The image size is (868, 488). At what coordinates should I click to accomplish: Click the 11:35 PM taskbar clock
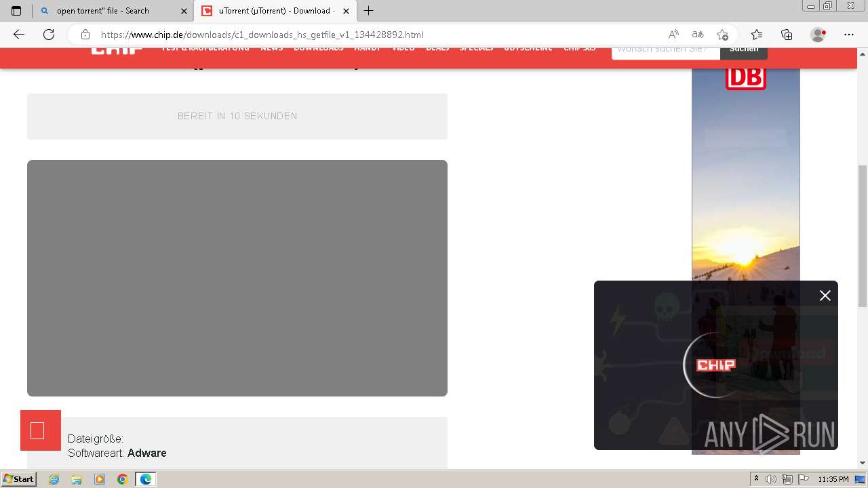pyautogui.click(x=833, y=479)
